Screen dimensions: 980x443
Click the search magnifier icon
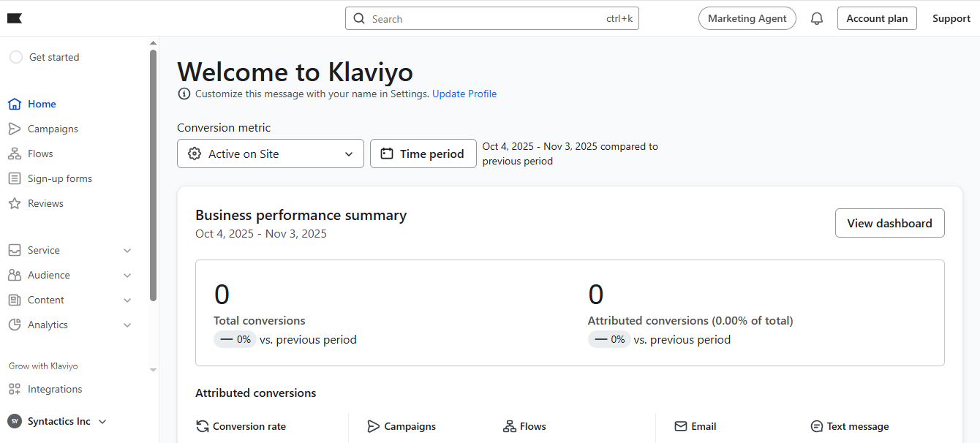pos(359,19)
